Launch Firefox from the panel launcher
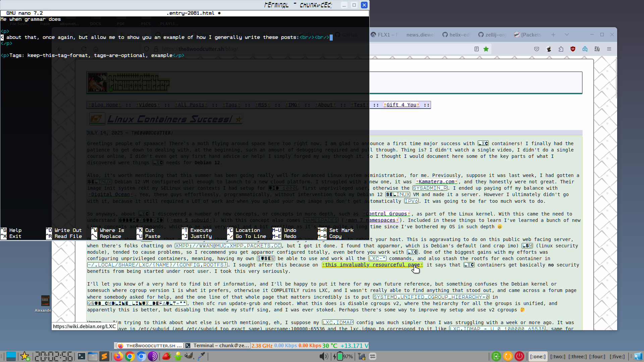This screenshot has width=644, height=362. pos(118,356)
